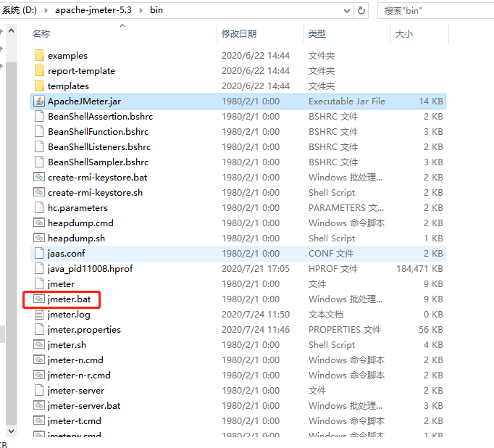
Task: Select the jmeter-n-r.cmd file name
Action: click(79, 376)
